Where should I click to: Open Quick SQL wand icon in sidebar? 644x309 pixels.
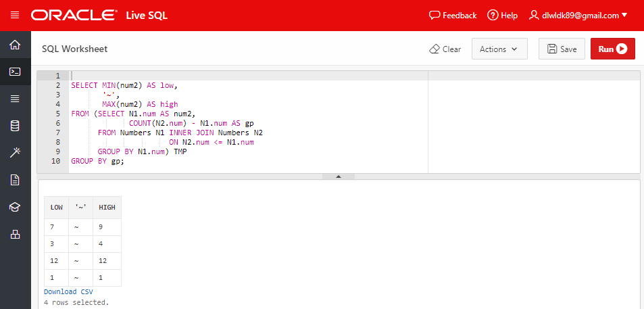[x=15, y=153]
